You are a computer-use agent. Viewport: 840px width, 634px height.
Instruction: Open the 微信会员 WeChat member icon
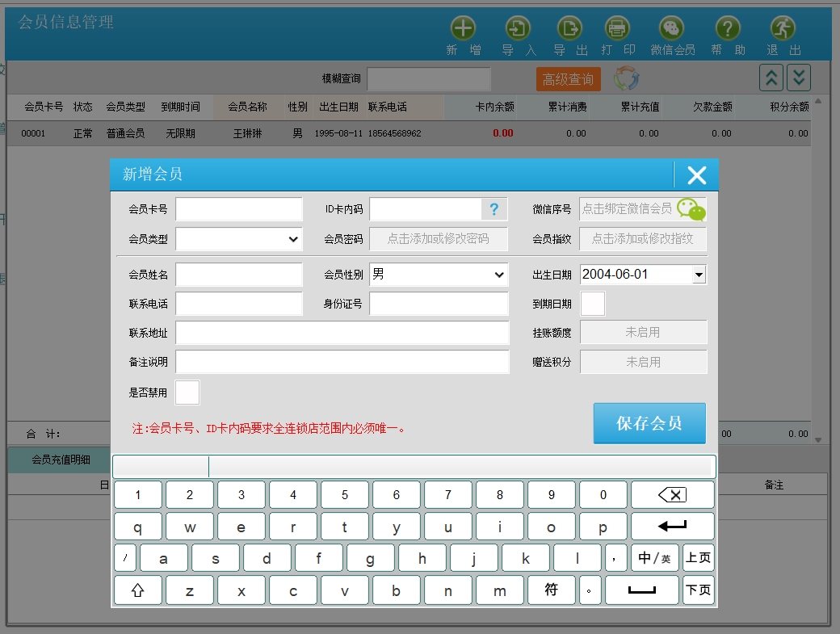click(x=672, y=29)
